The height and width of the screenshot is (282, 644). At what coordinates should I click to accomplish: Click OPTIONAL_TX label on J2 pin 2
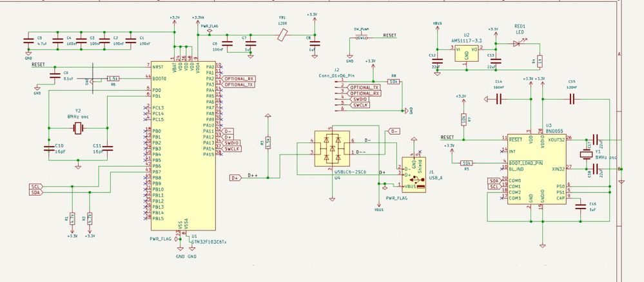(364, 88)
